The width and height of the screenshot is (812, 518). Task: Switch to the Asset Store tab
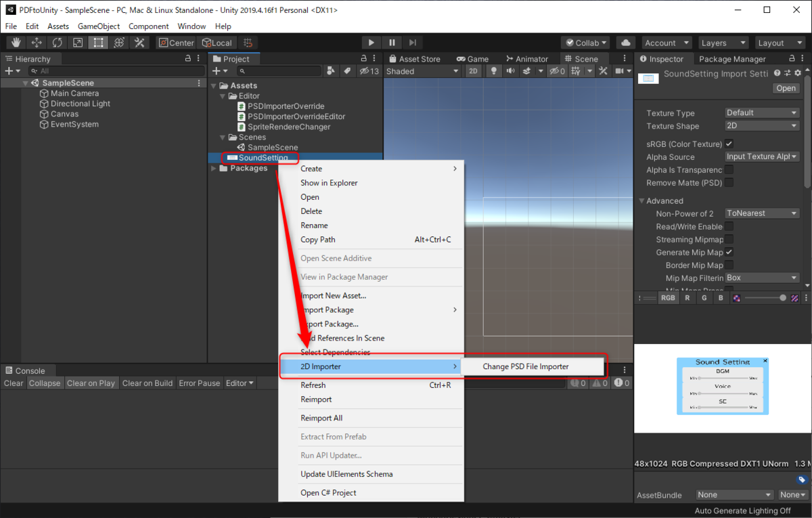coord(414,59)
